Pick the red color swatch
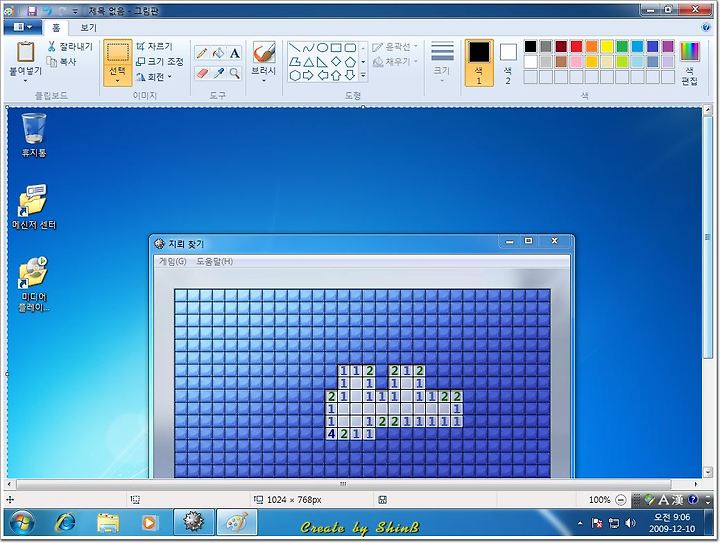 coord(576,46)
